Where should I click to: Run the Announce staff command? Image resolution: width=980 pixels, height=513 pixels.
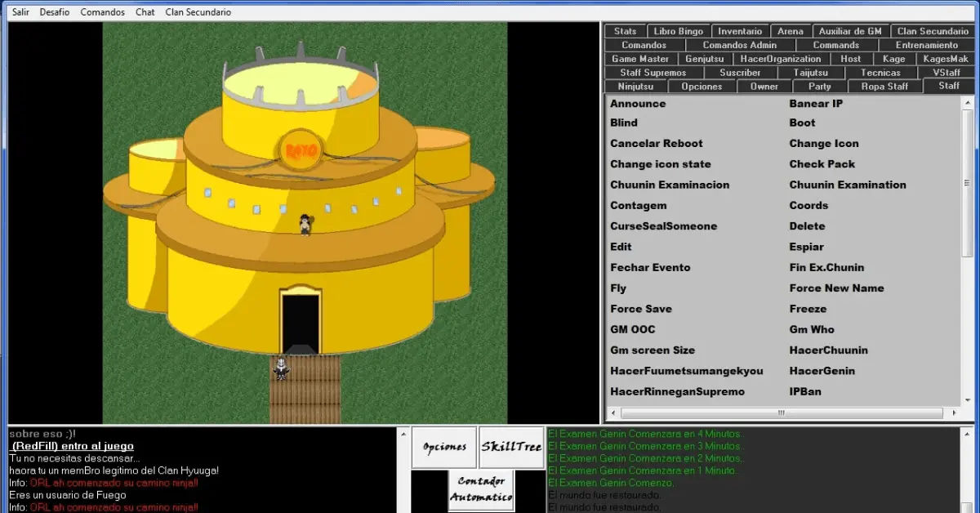pyautogui.click(x=638, y=104)
